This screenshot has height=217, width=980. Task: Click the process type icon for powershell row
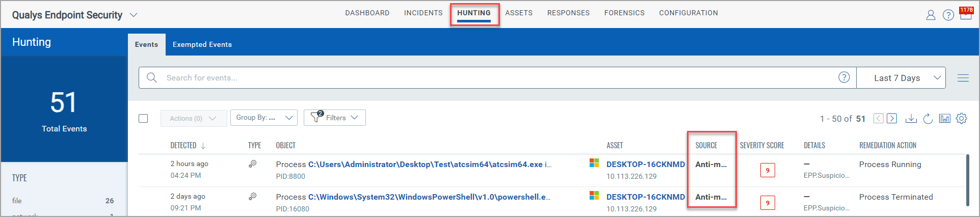point(252,197)
